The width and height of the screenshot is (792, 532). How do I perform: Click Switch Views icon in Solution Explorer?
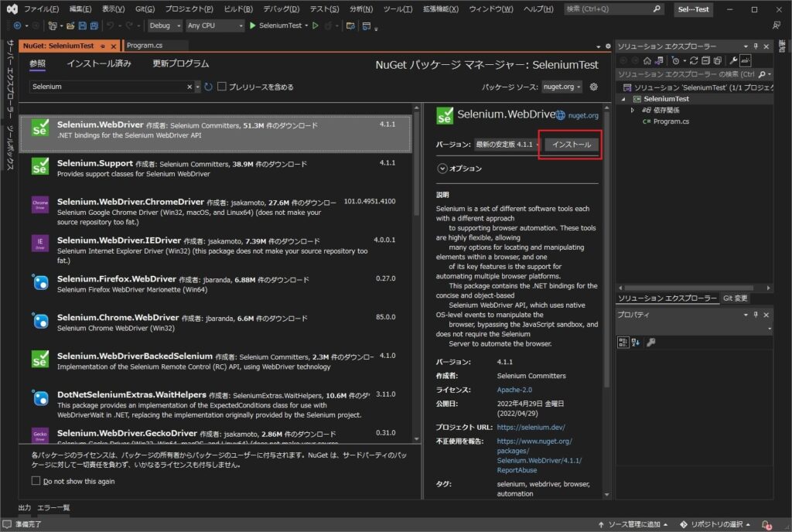point(659,60)
